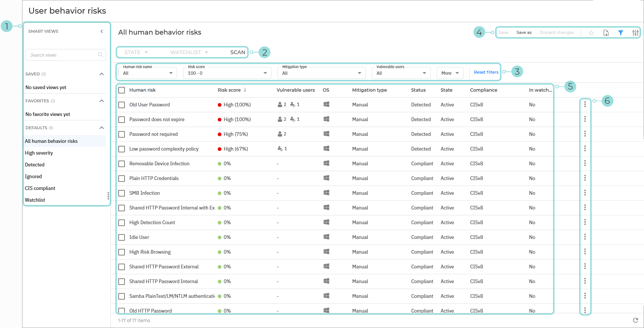Screen dimensions: 644x328
Task: Open column settings sliders icon
Action: (636, 33)
